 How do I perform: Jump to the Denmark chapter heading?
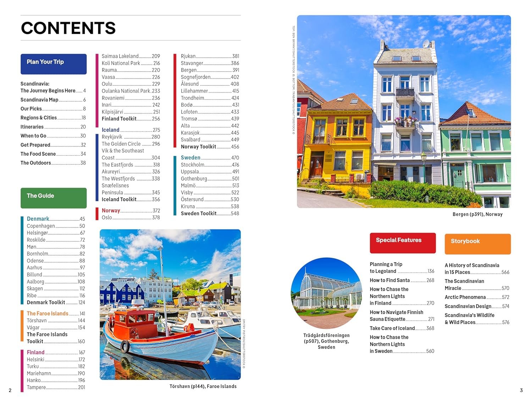click(38, 219)
